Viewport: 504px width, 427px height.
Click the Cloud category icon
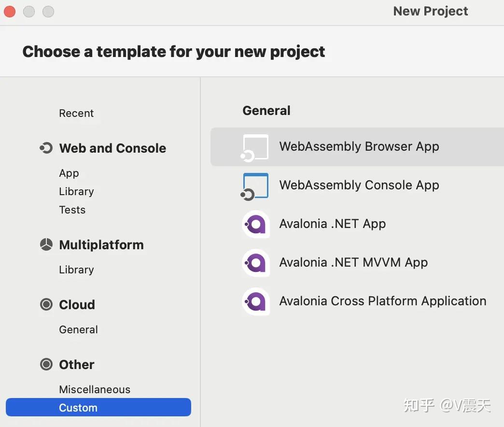(46, 305)
